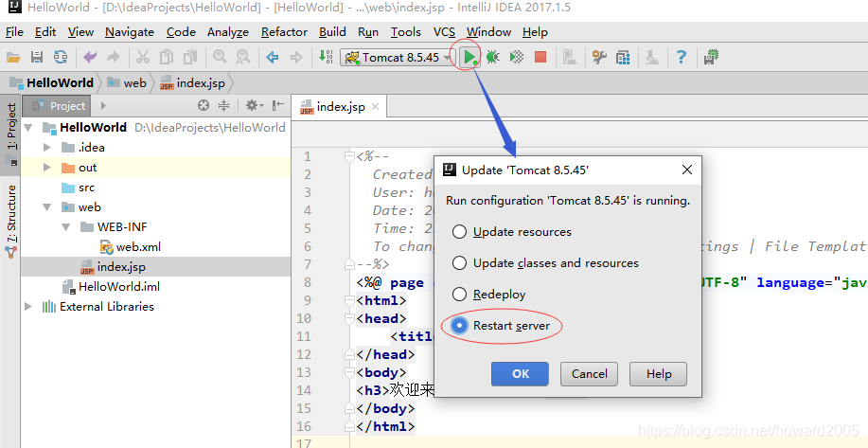Open the VCS menu
Viewport: 868px width, 448px height.
click(x=444, y=32)
